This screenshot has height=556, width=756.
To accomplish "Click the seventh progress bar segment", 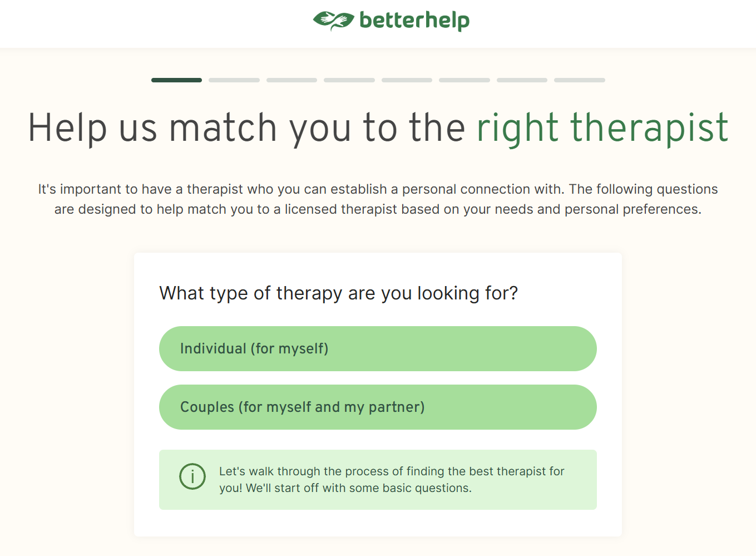I will (x=522, y=80).
